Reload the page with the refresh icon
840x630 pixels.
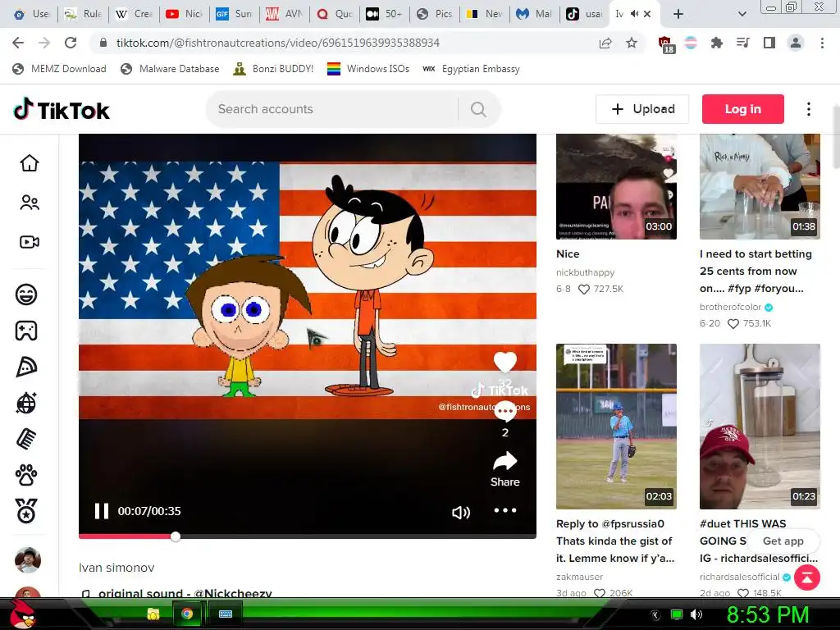pyautogui.click(x=71, y=43)
